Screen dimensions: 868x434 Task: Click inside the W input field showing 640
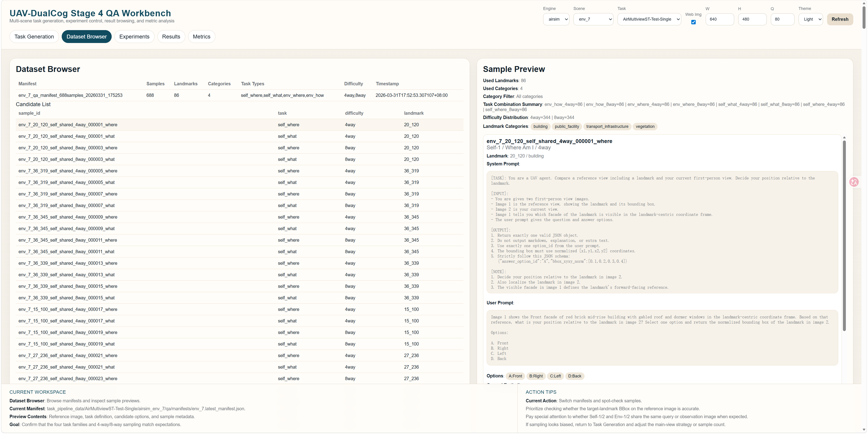click(x=720, y=19)
